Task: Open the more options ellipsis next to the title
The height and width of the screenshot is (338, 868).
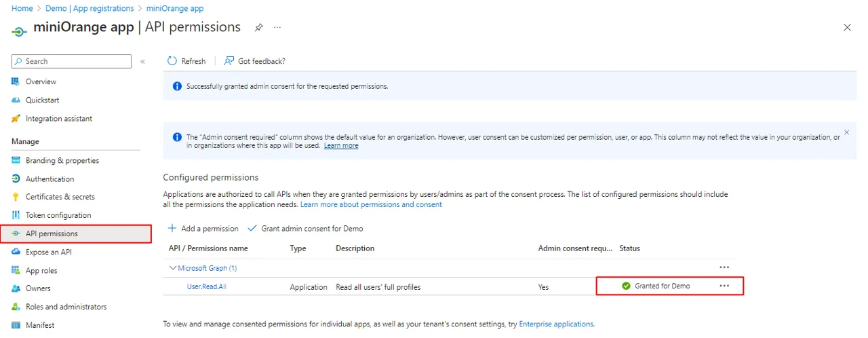Action: (277, 28)
